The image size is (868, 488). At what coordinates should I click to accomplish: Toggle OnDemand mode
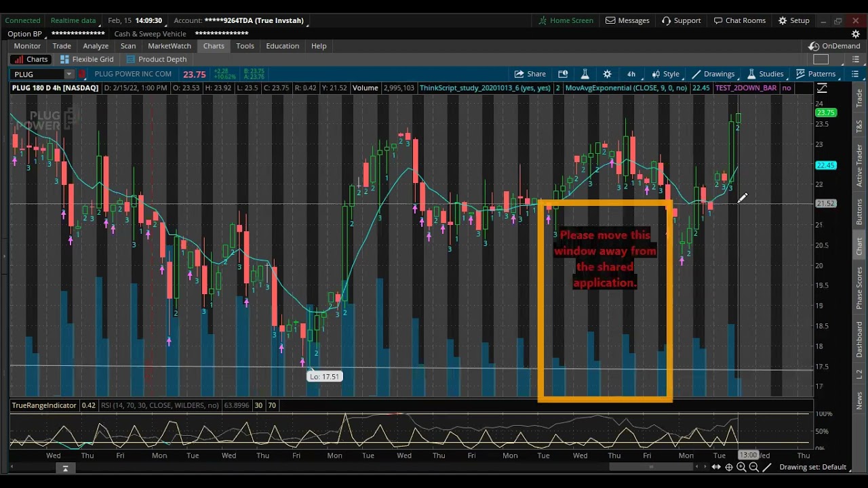[835, 46]
